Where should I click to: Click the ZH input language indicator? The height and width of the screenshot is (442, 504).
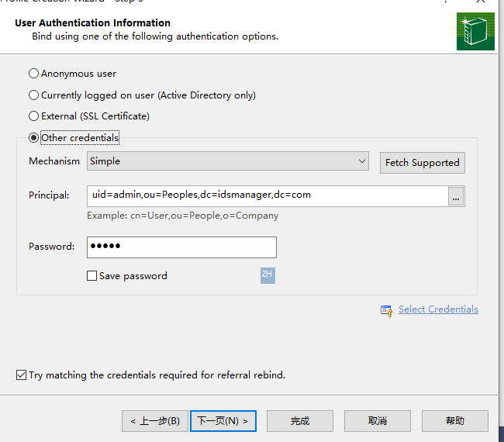[x=268, y=275]
